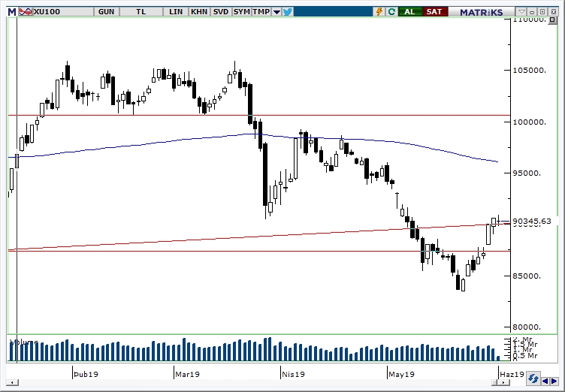Click the Volume indicator label
This screenshot has height=392, width=565.
pyautogui.click(x=24, y=342)
